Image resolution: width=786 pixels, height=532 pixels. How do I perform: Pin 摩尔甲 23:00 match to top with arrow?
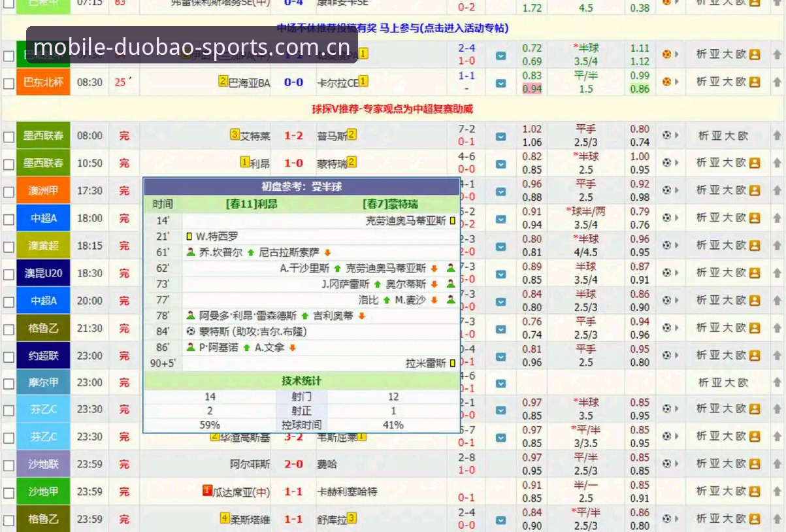click(x=777, y=382)
